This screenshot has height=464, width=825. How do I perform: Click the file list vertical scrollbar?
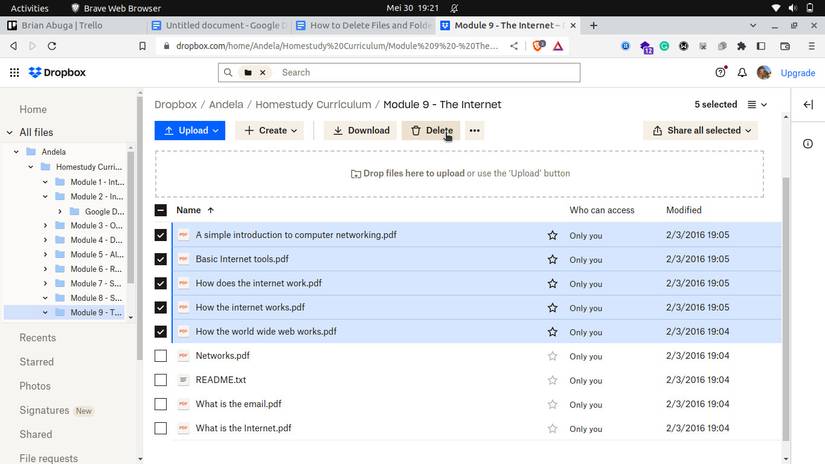click(786, 310)
